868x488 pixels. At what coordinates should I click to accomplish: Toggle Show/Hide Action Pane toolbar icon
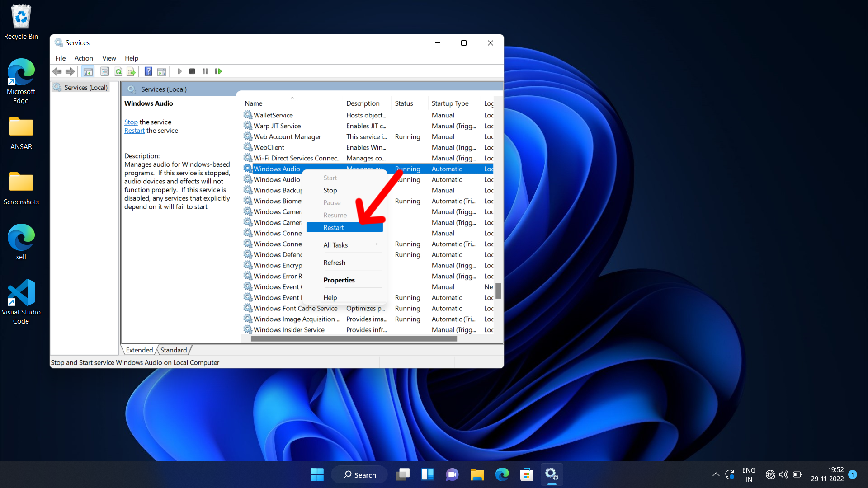tap(161, 71)
